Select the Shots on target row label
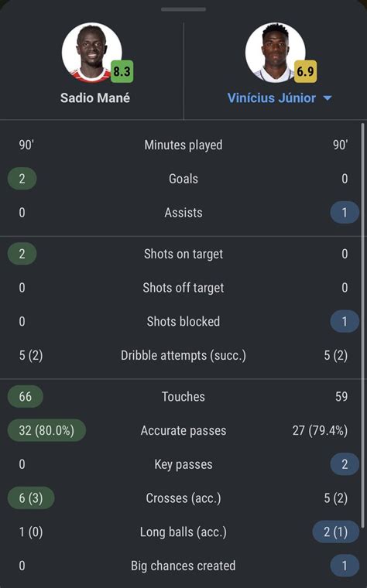 tap(183, 255)
